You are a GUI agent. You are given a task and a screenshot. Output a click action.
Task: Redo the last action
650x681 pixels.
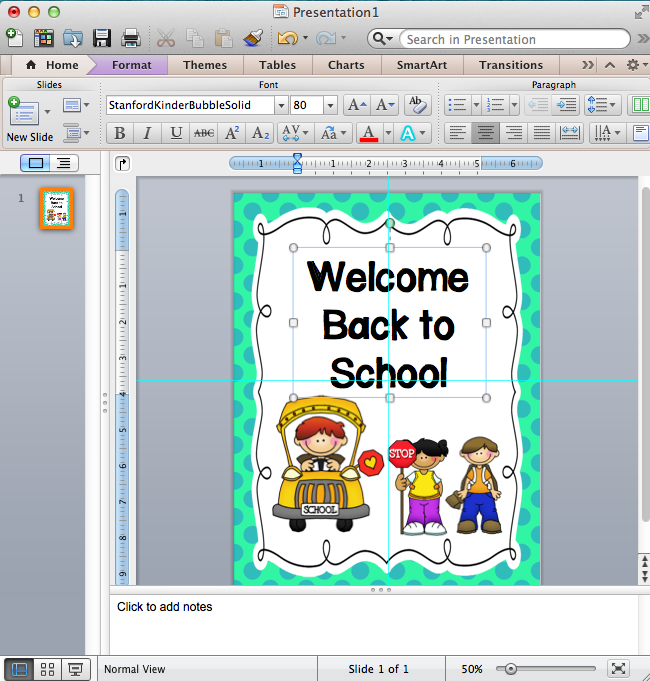(326, 38)
